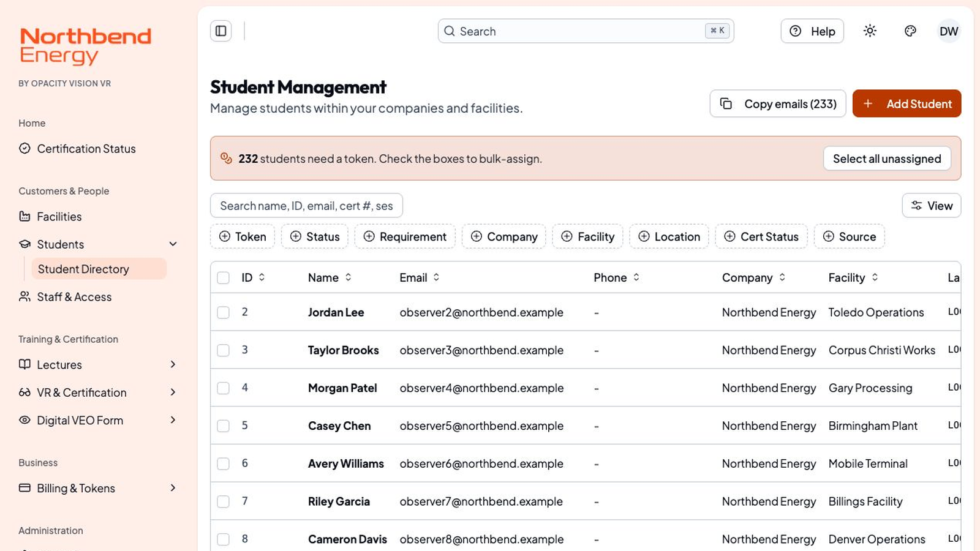Open the color palette icon

[x=910, y=31]
